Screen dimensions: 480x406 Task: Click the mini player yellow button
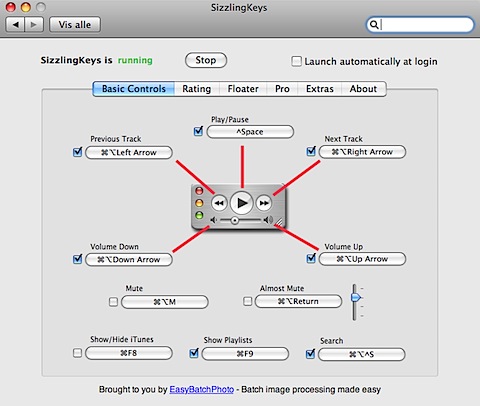199,203
